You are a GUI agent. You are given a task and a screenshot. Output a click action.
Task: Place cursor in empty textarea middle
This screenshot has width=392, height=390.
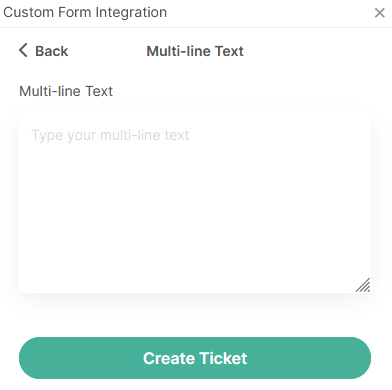[195, 202]
